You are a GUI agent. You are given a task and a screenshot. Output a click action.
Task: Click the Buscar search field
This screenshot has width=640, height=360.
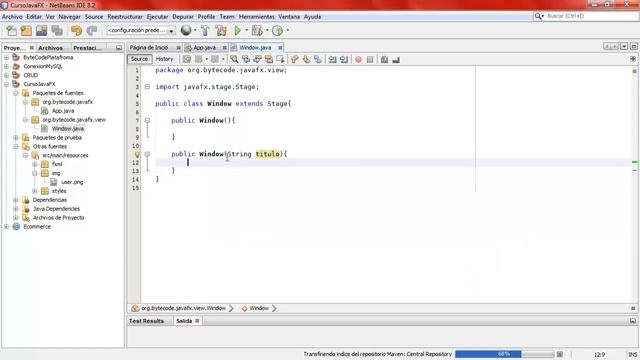tap(591, 16)
